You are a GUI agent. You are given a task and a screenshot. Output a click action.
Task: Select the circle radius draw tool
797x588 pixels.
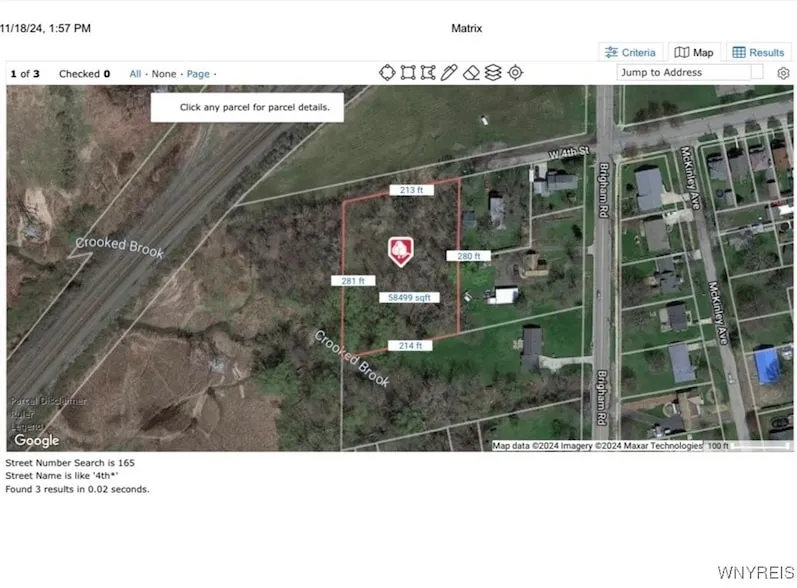click(x=387, y=72)
